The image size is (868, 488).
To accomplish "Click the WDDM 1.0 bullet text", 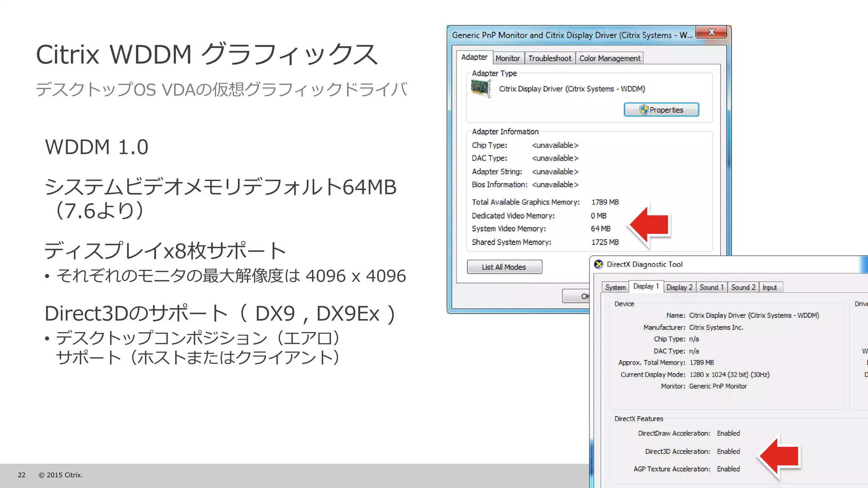I will click(x=97, y=147).
